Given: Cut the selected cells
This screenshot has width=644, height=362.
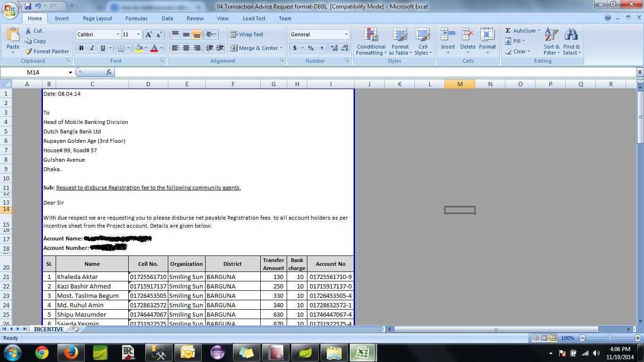Looking at the screenshot, I should (x=33, y=31).
